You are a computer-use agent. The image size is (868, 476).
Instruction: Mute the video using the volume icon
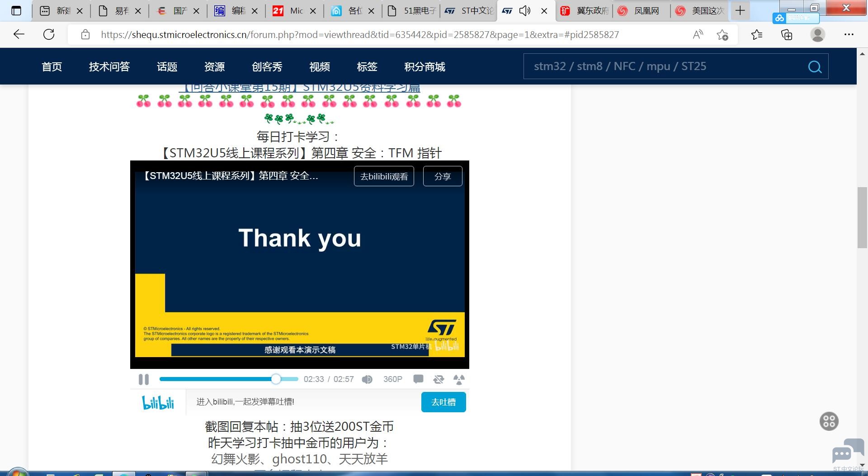click(367, 379)
